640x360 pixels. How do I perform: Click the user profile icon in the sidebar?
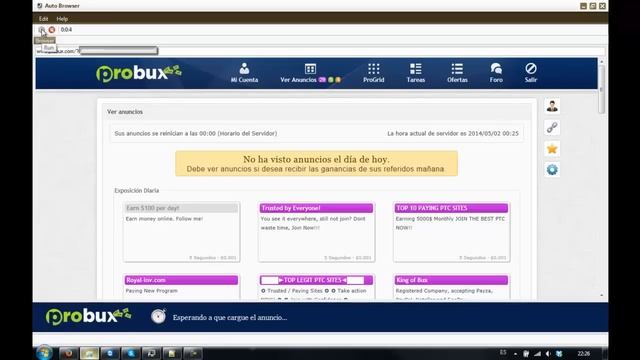(x=552, y=106)
